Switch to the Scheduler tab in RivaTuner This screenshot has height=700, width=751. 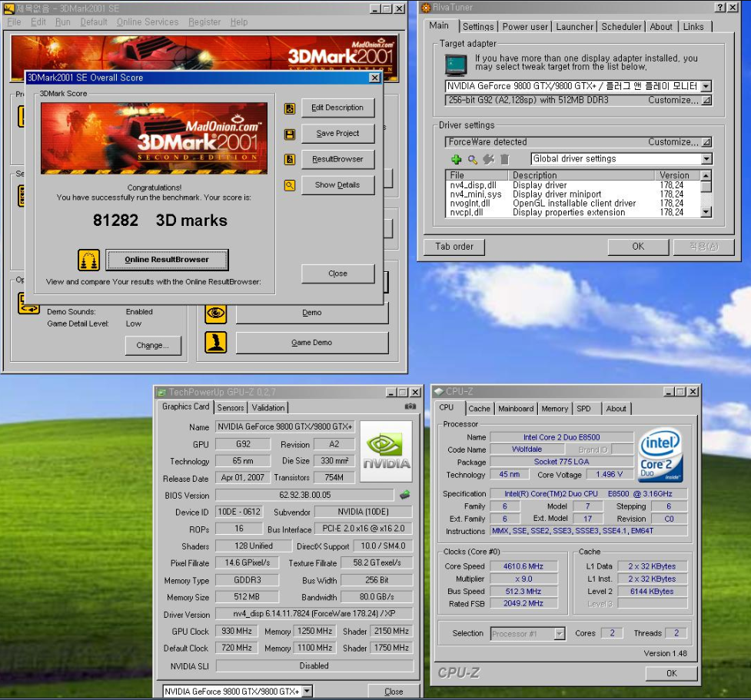[x=621, y=27]
